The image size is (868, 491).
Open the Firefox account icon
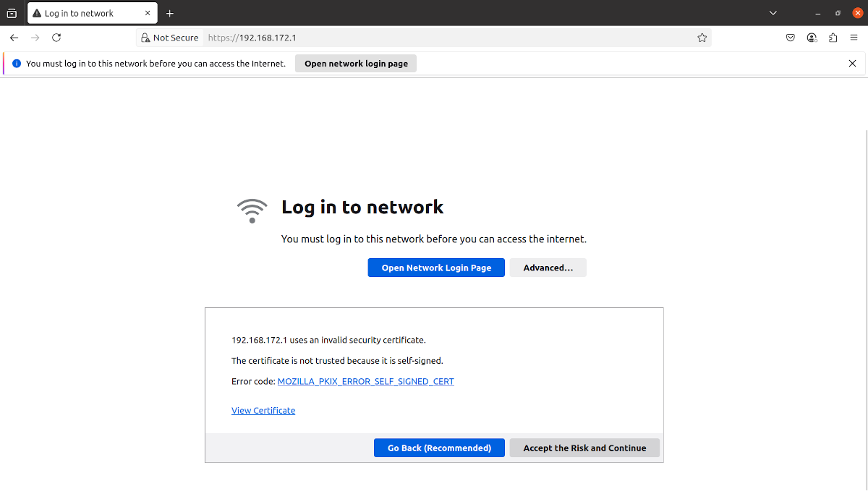click(x=812, y=38)
